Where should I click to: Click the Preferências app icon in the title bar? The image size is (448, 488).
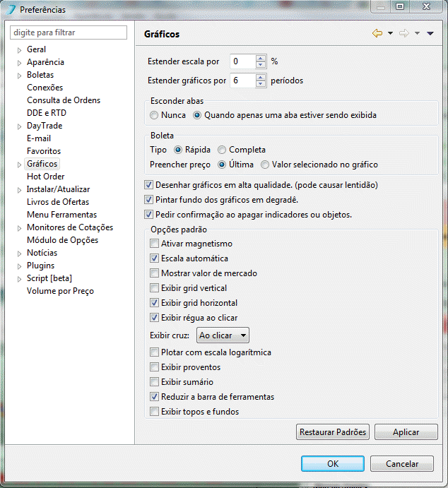(11, 9)
